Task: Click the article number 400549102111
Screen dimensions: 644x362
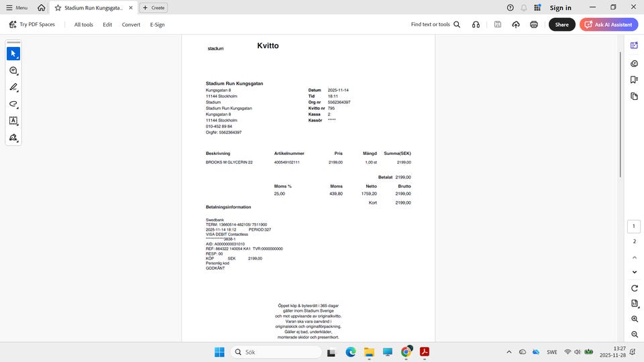Action: point(286,162)
